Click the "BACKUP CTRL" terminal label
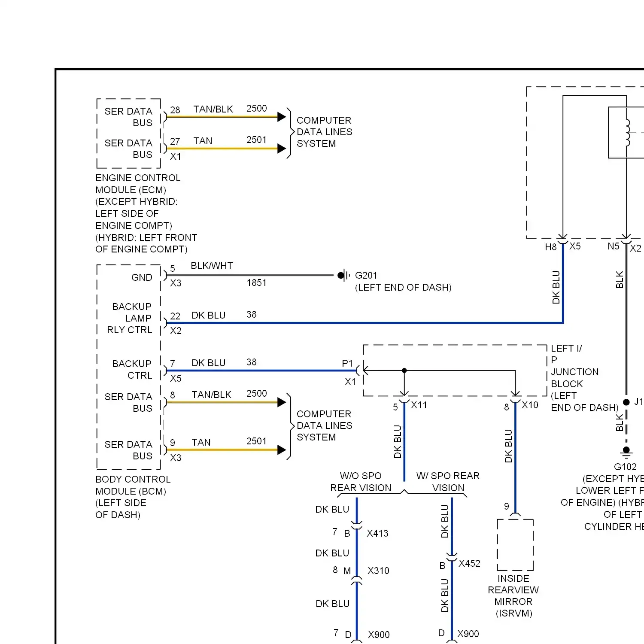This screenshot has height=644, width=644. [132, 369]
